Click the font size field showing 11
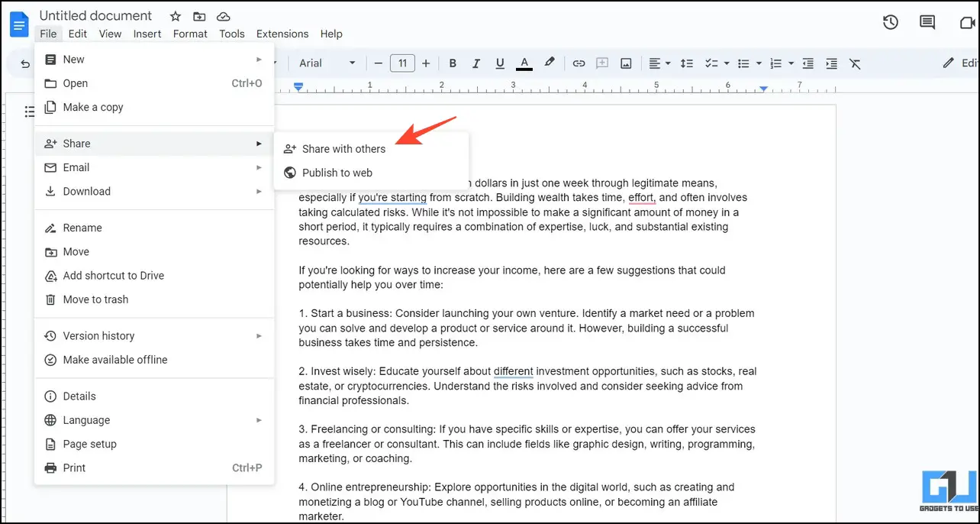This screenshot has height=524, width=980. (x=402, y=63)
